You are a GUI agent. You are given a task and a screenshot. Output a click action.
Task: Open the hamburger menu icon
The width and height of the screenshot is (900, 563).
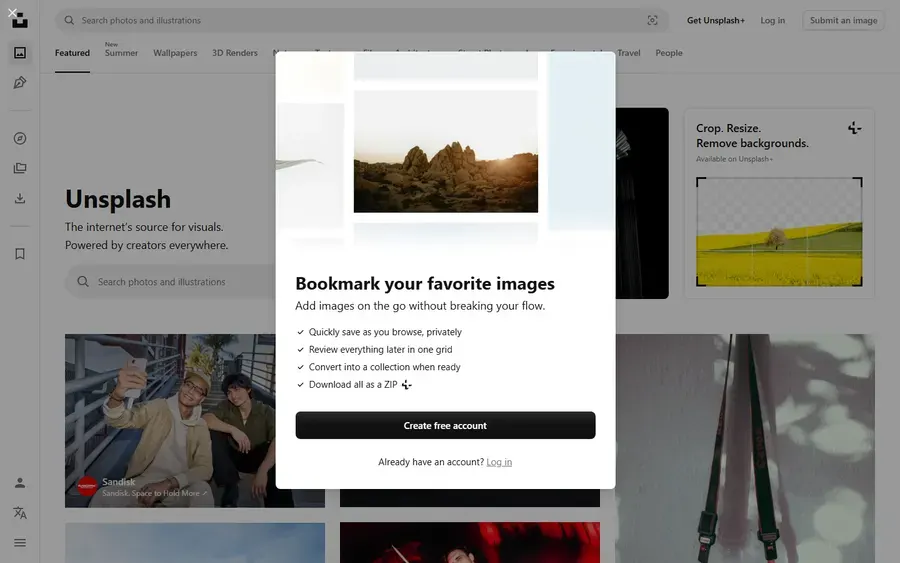(20, 542)
